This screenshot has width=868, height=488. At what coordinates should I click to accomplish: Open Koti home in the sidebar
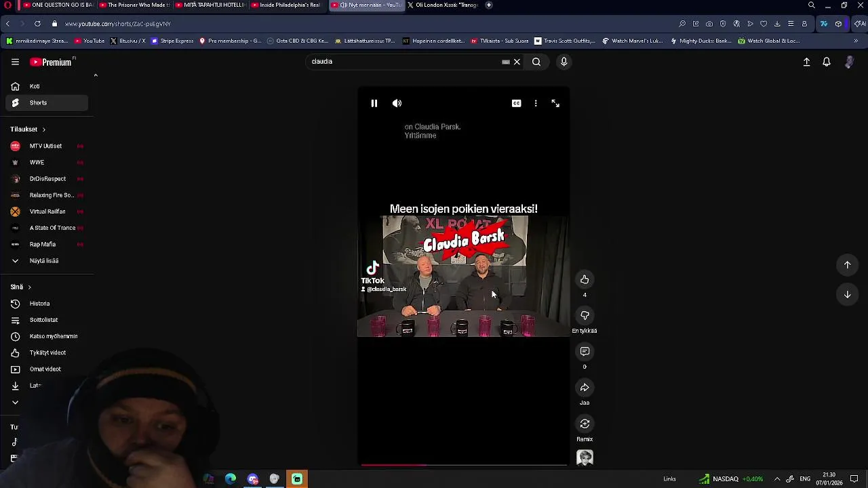47,86
